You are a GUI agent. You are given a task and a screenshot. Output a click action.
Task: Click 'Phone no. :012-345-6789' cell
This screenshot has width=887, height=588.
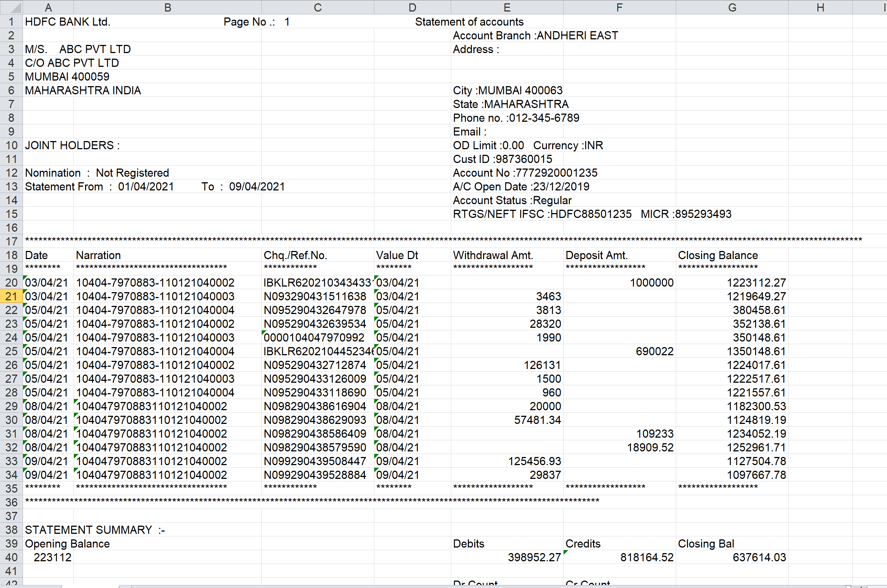tap(516, 118)
